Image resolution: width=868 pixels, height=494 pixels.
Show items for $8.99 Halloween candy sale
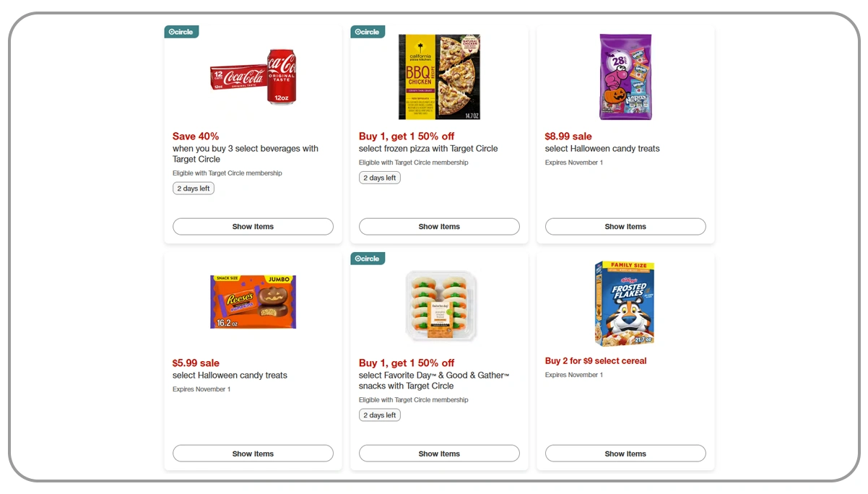[625, 226]
